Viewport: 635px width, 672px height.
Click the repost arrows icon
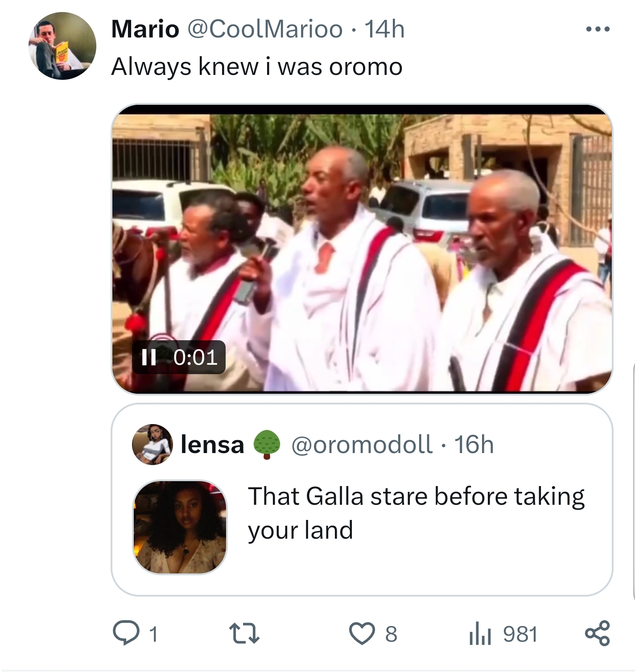point(243,633)
